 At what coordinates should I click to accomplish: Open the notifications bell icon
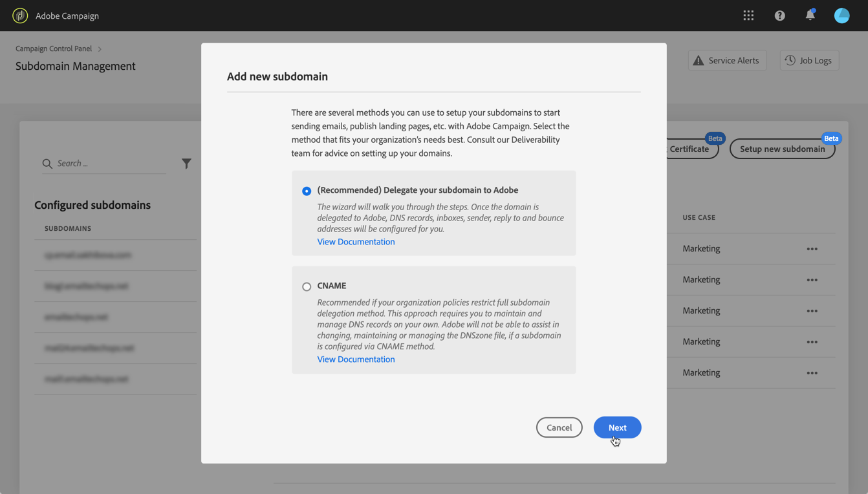810,15
